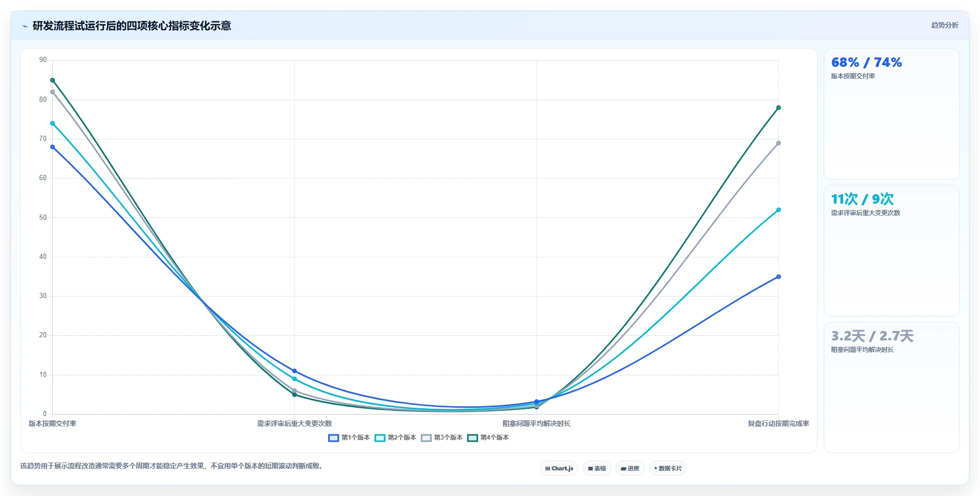Toggle the 第2个版本 legend series
Screen dimensions: 980x496
(395, 438)
